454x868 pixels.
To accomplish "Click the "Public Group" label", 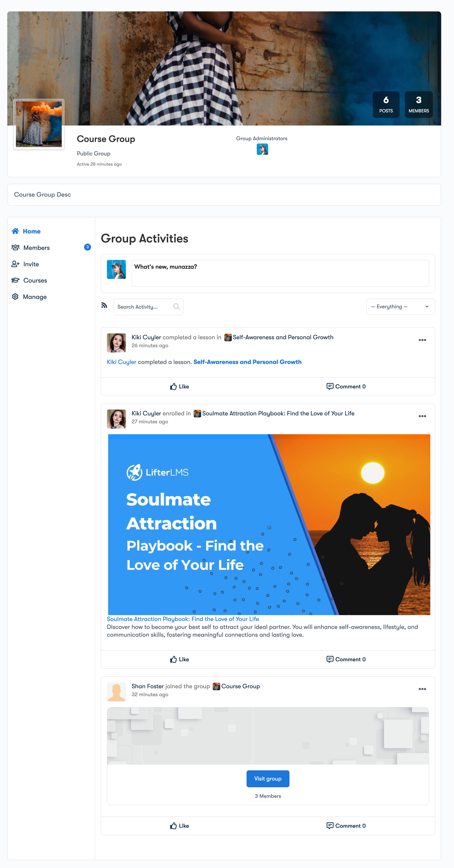I will 93,154.
